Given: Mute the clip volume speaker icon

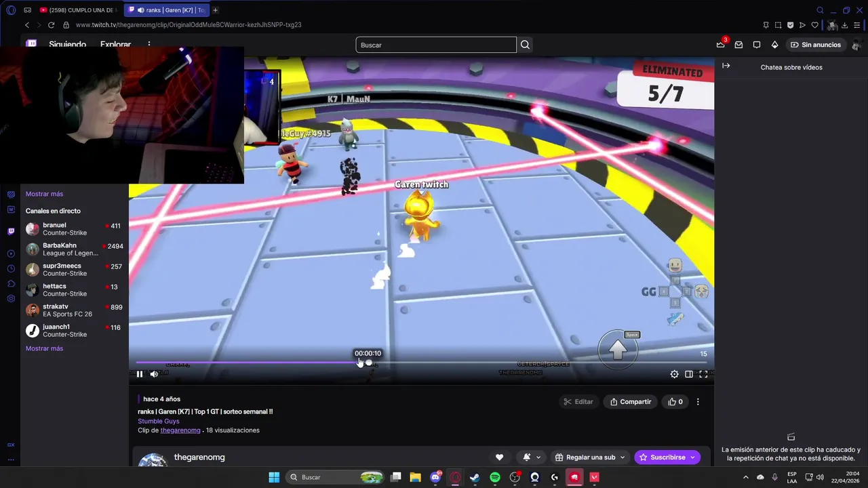Looking at the screenshot, I should point(154,374).
